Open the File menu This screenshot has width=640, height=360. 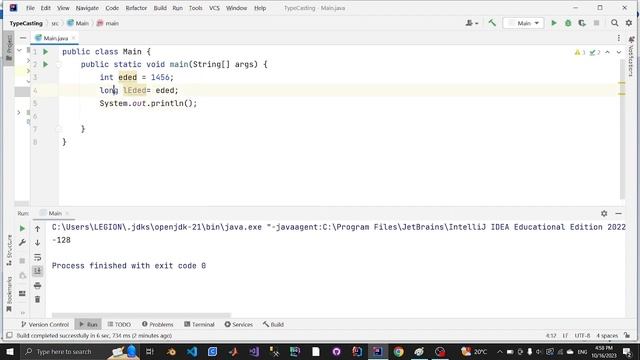[30, 8]
